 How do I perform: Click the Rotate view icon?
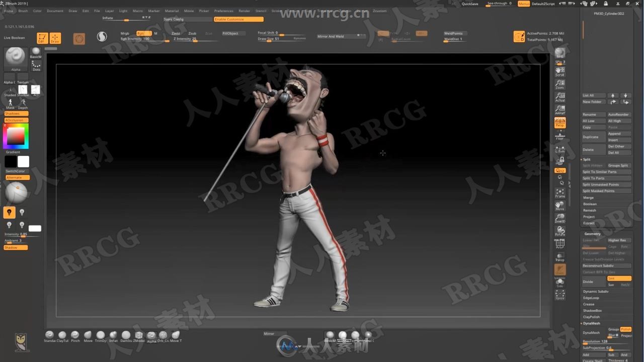click(560, 231)
